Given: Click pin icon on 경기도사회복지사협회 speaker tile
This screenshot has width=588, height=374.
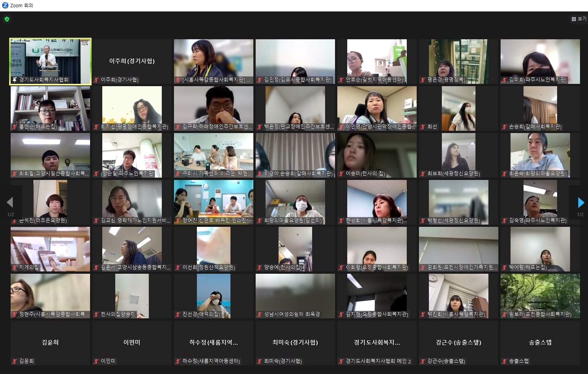Looking at the screenshot, I should pyautogui.click(x=14, y=80).
